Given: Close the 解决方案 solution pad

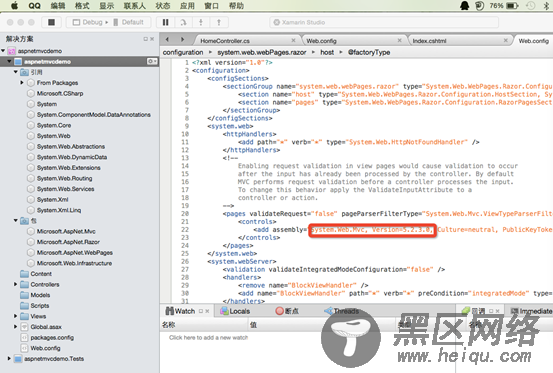Looking at the screenshot, I should (152, 39).
